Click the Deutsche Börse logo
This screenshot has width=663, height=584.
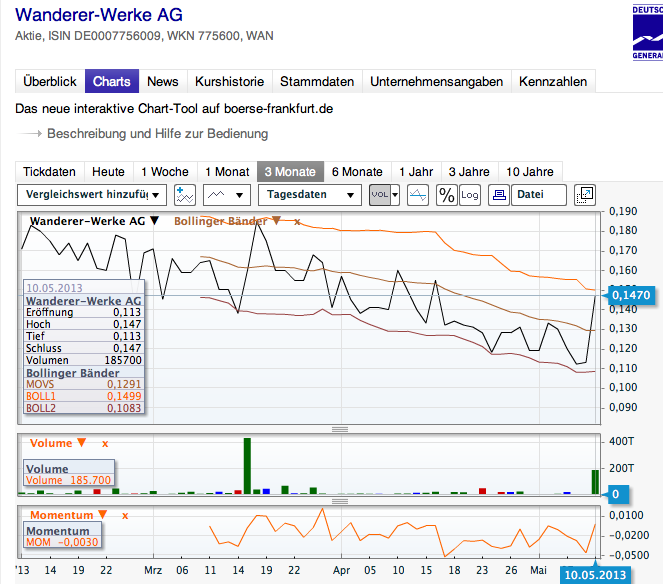pos(646,31)
